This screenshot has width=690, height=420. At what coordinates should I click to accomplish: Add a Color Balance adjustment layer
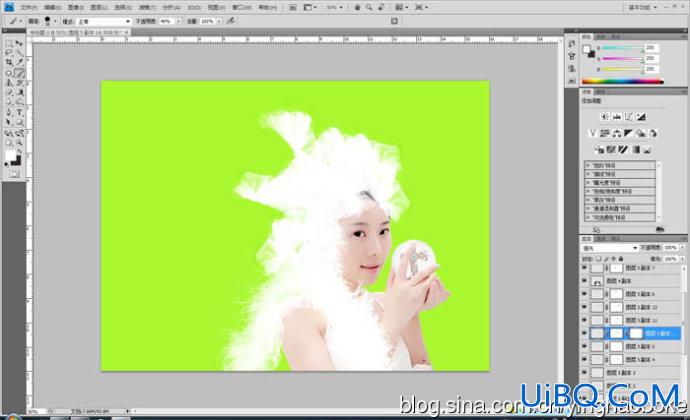(617, 133)
